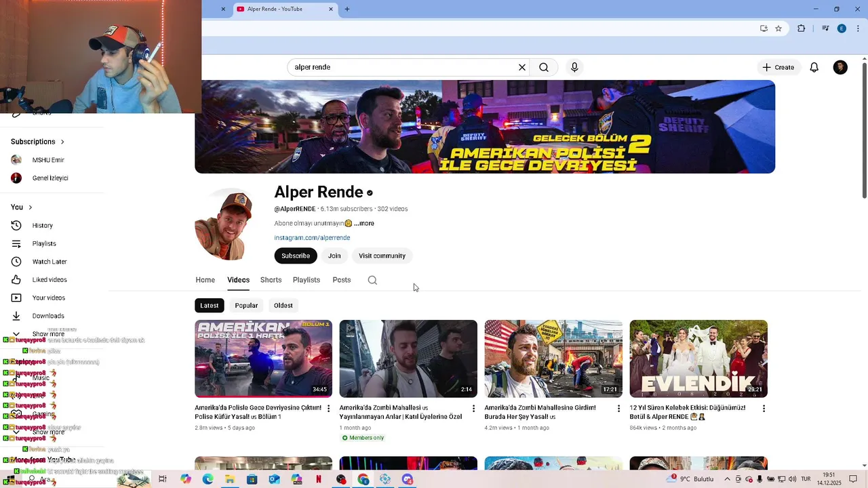This screenshot has width=868, height=488.
Task: Open Watch Later in the sidebar
Action: (x=50, y=262)
